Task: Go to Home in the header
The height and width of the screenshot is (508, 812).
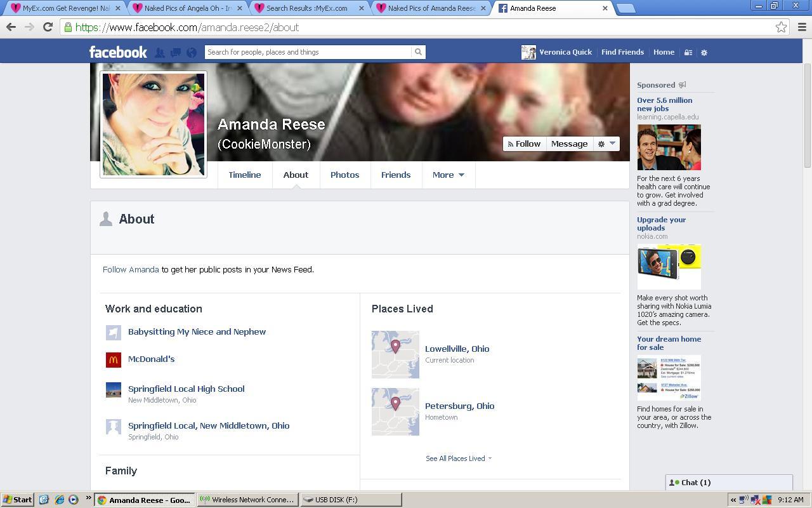Action: pyautogui.click(x=664, y=52)
